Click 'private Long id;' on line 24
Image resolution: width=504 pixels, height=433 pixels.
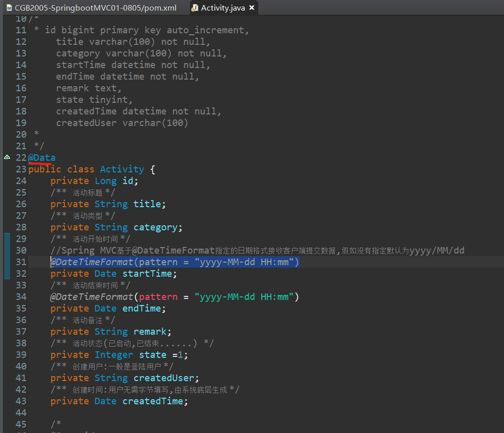click(x=94, y=181)
